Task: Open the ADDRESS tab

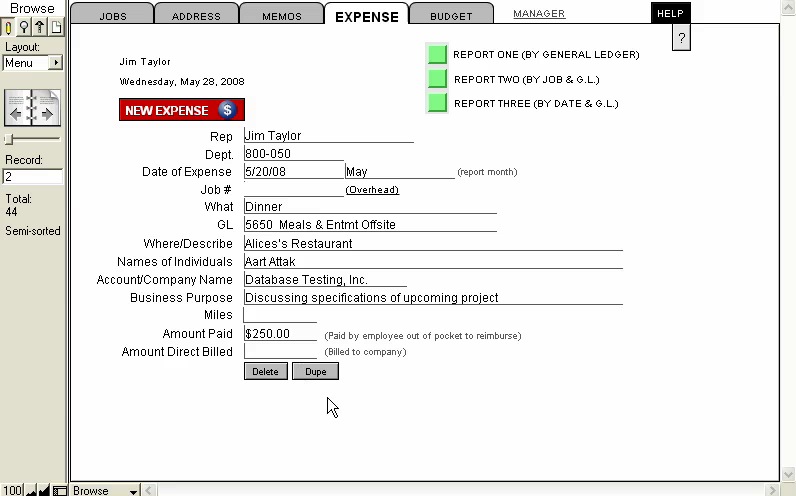Action: pos(196,14)
